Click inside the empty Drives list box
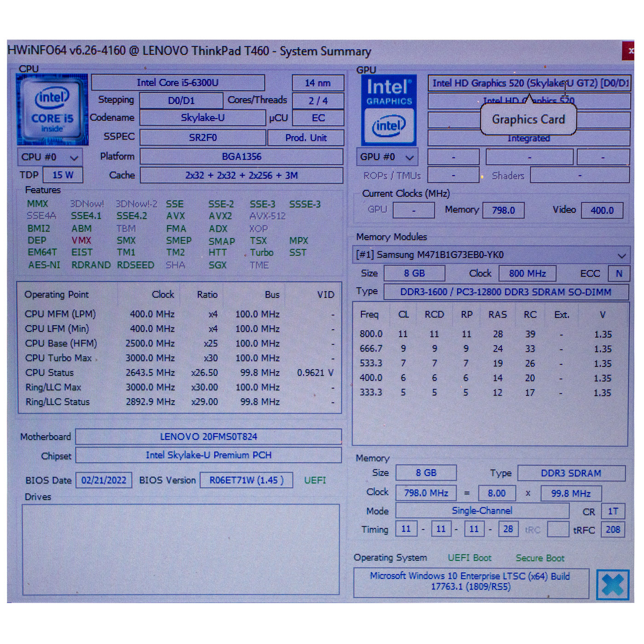Image resolution: width=644 pixels, height=644 pixels. (181, 549)
